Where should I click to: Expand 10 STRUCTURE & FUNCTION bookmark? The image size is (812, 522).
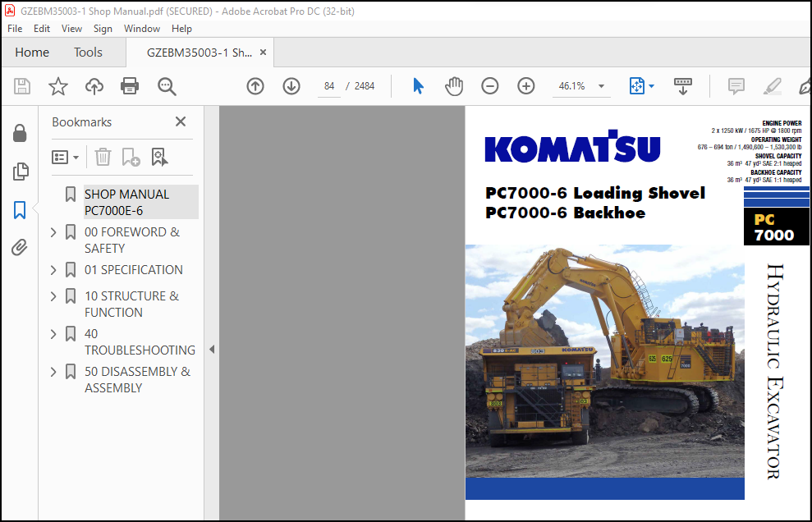pyautogui.click(x=53, y=296)
